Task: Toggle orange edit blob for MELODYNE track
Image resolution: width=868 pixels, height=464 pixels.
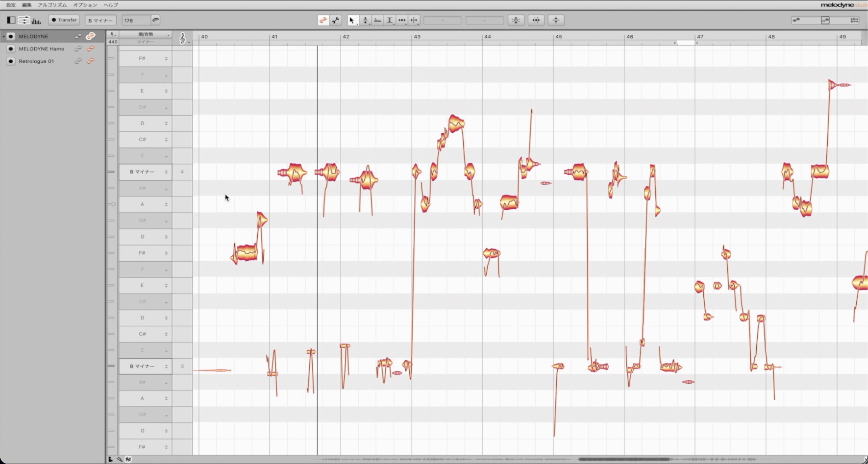Action: tap(90, 36)
